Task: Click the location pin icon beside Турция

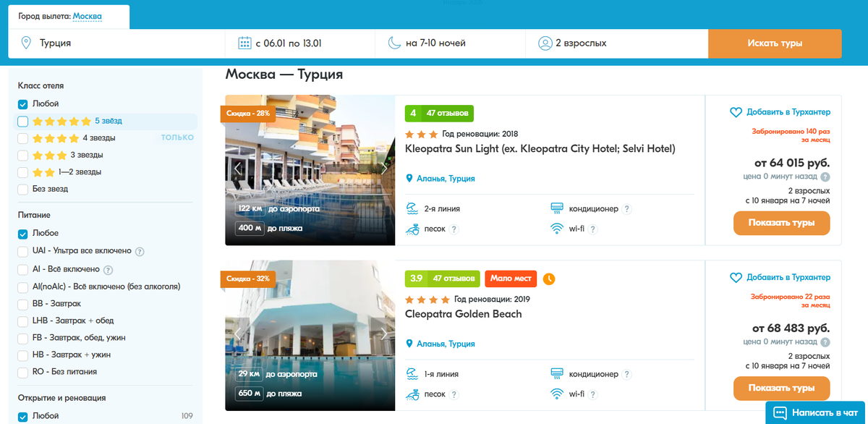Action: (x=26, y=43)
